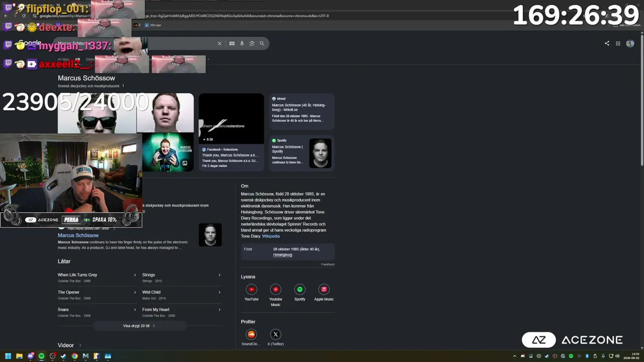644x362 pixels.
Task: Play the Solarstone Facebook video
Action: point(231,119)
